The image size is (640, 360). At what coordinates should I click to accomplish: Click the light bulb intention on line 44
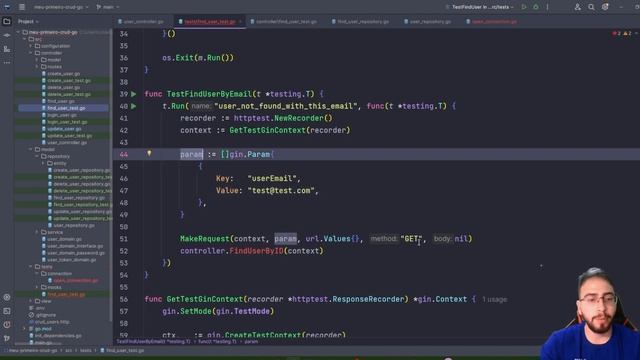(149, 153)
